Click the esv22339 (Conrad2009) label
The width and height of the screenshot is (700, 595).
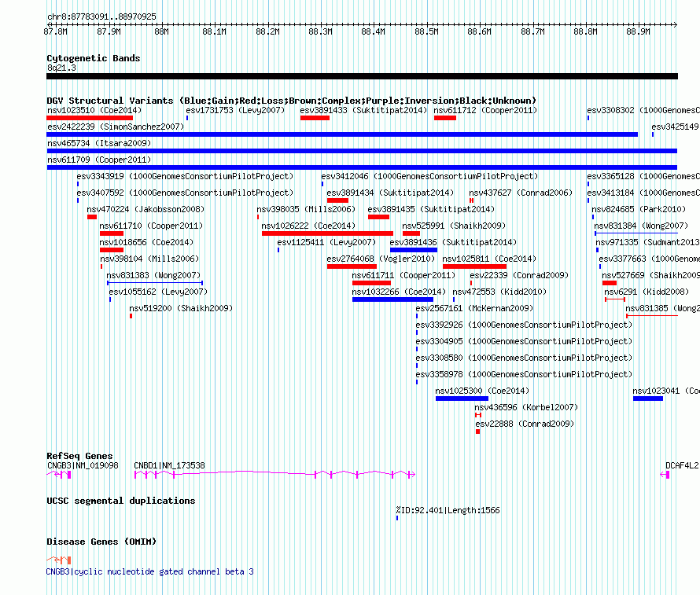click(x=520, y=275)
